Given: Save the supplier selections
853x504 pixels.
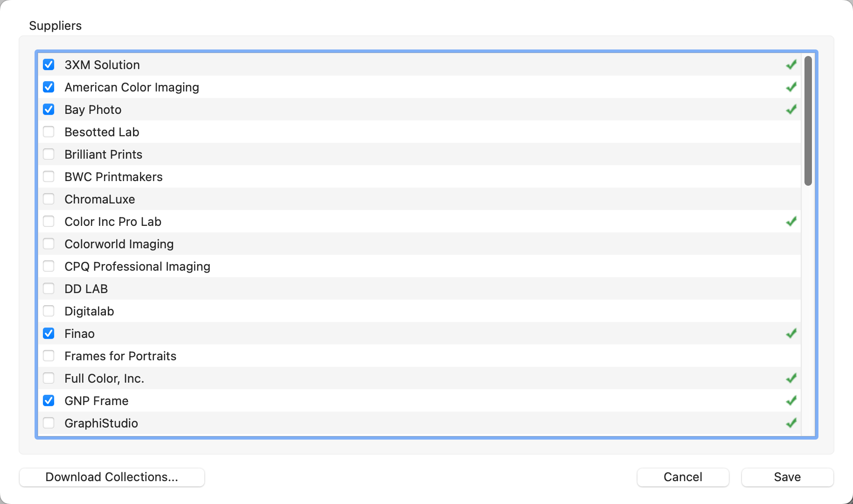Looking at the screenshot, I should pos(787,477).
